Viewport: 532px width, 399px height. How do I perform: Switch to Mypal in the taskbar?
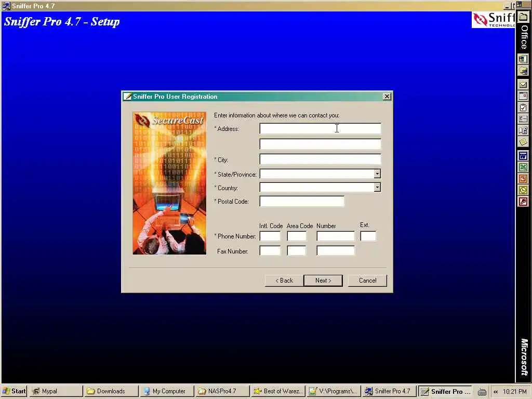[55, 391]
